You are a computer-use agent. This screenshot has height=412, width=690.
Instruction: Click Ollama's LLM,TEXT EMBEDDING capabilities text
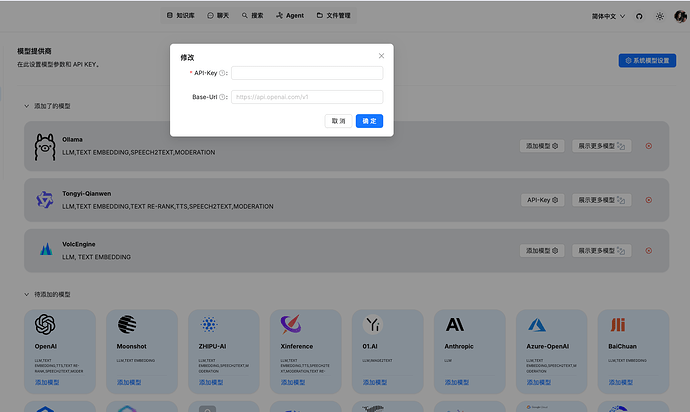[139, 152]
